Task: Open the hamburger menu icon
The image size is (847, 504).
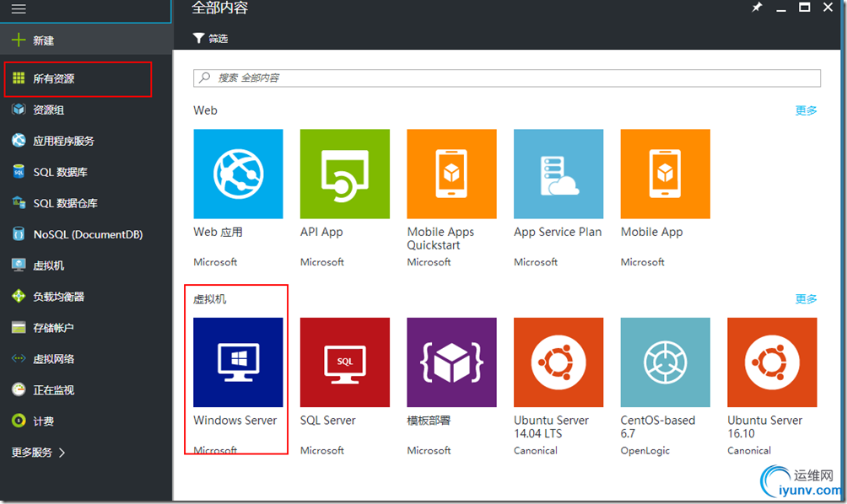Action: 19,8
